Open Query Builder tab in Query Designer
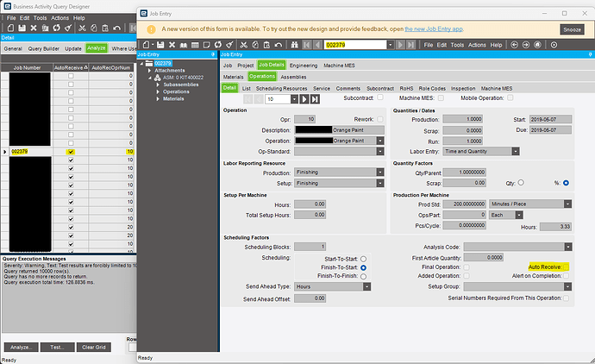This screenshot has width=595, height=364. coord(44,48)
